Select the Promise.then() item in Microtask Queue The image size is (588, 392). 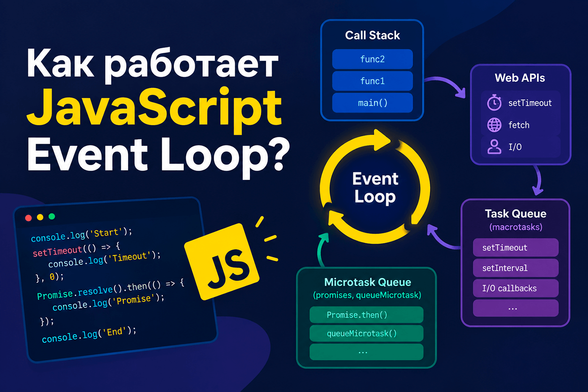(x=366, y=315)
